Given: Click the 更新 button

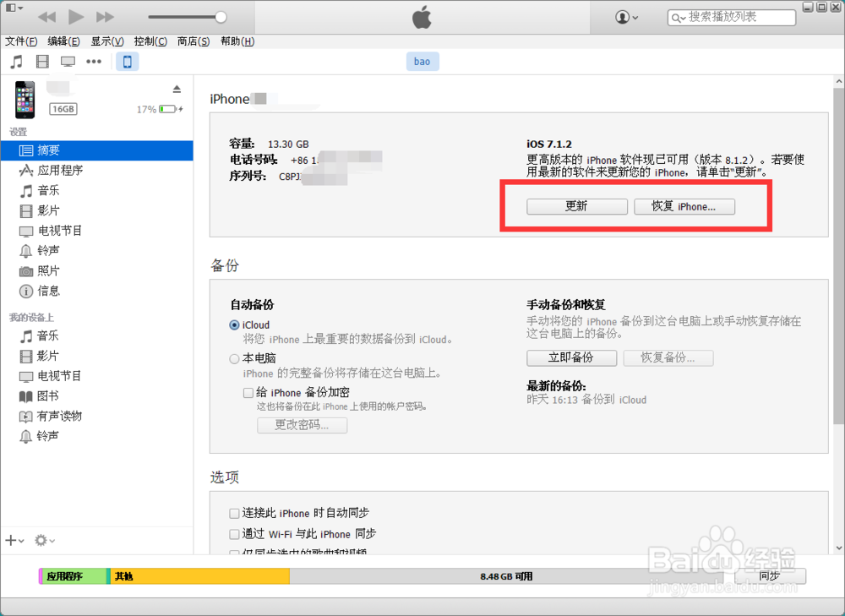Looking at the screenshot, I should [577, 206].
